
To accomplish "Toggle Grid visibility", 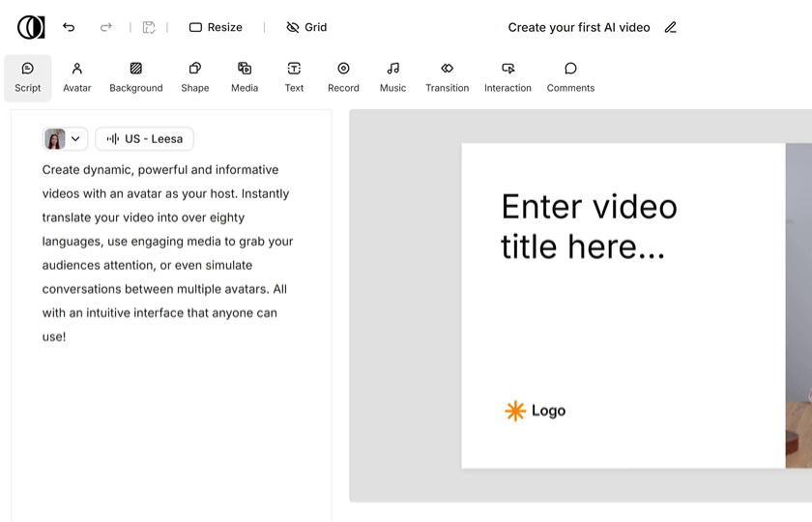I will pyautogui.click(x=306, y=27).
